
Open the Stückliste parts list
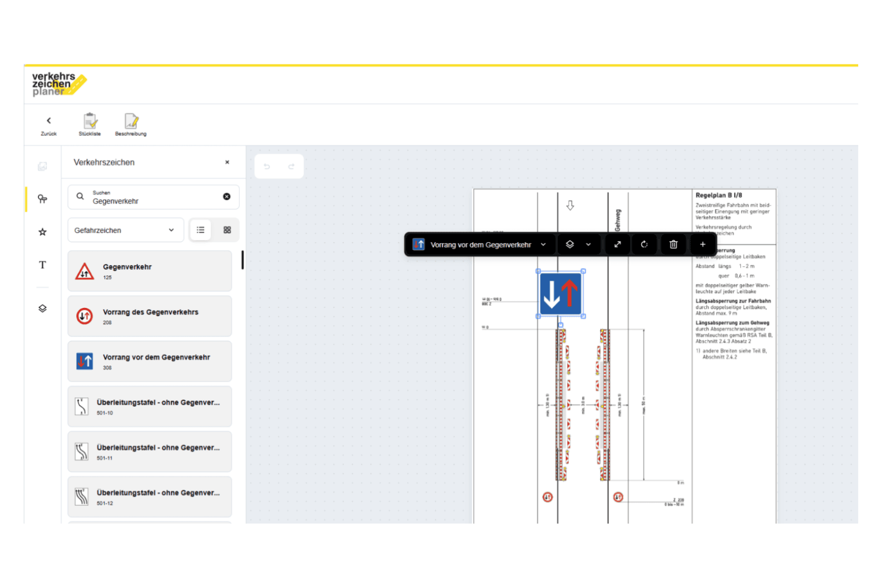[90, 124]
